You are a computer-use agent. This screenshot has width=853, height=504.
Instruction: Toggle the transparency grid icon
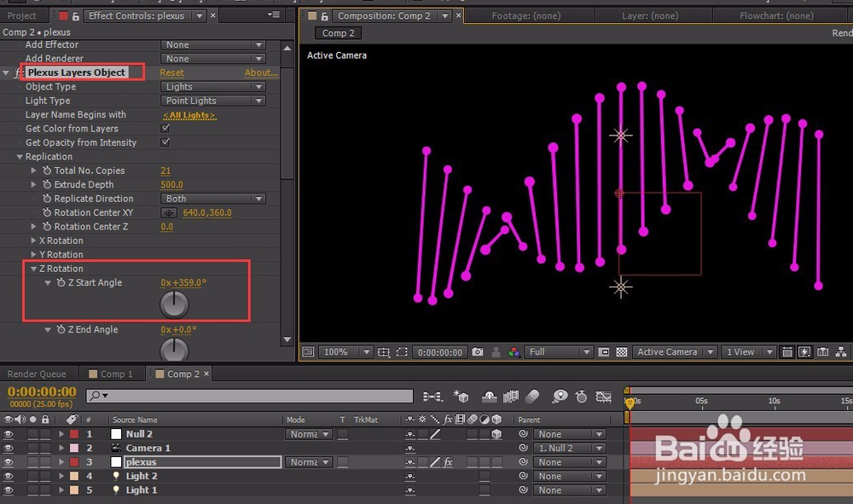tap(621, 352)
